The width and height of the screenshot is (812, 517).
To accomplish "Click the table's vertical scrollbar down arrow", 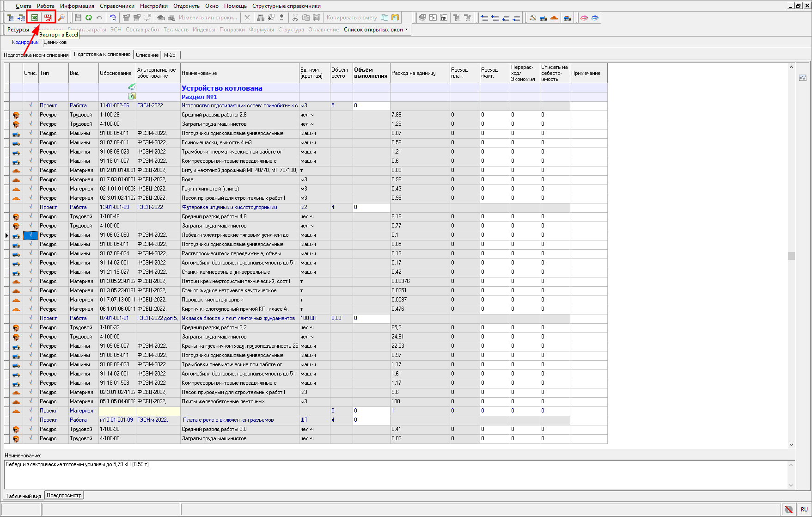I will [x=791, y=445].
